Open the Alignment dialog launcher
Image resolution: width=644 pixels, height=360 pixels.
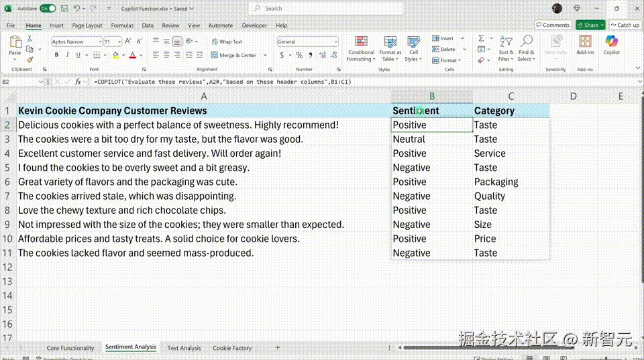270,69
